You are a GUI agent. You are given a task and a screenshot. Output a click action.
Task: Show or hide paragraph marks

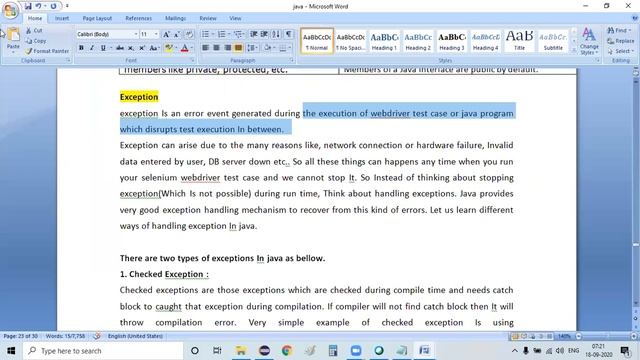(289, 35)
